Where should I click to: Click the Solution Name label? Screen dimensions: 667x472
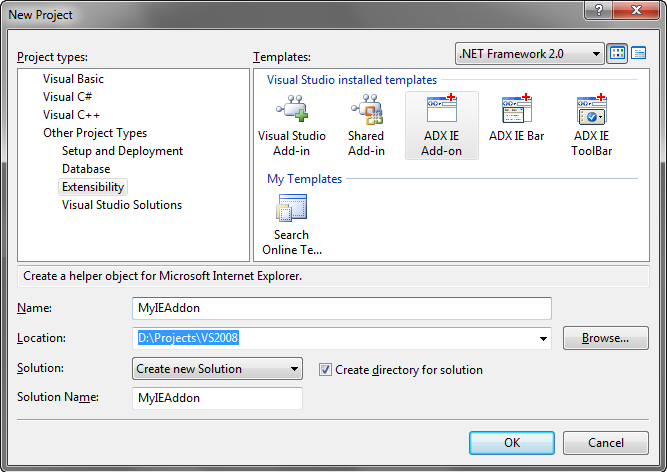pyautogui.click(x=58, y=397)
